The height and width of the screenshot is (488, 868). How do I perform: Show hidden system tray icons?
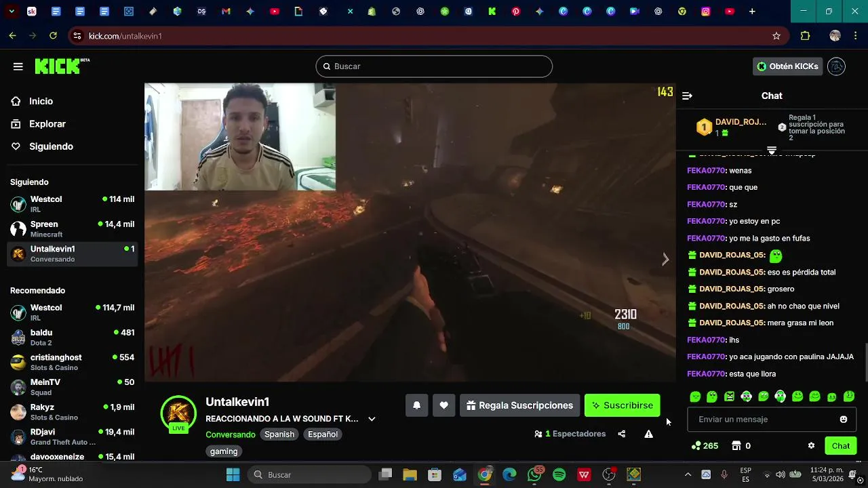tap(688, 474)
